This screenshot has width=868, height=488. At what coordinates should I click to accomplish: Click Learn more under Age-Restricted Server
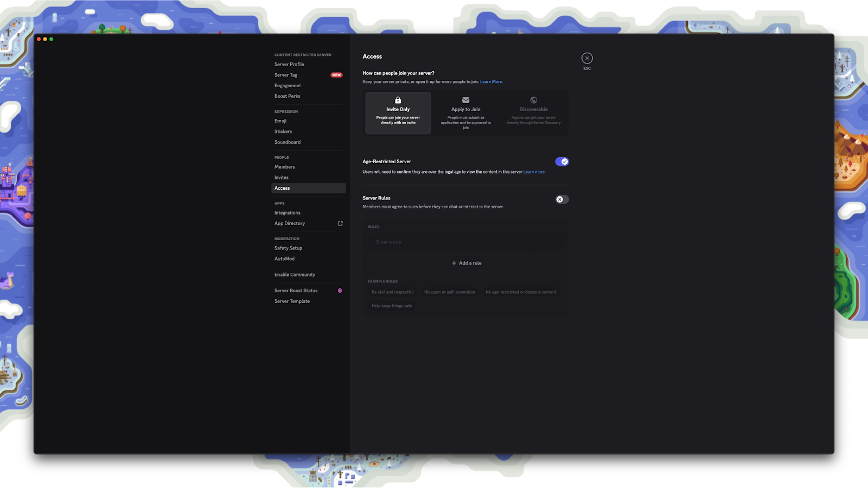[x=534, y=171]
